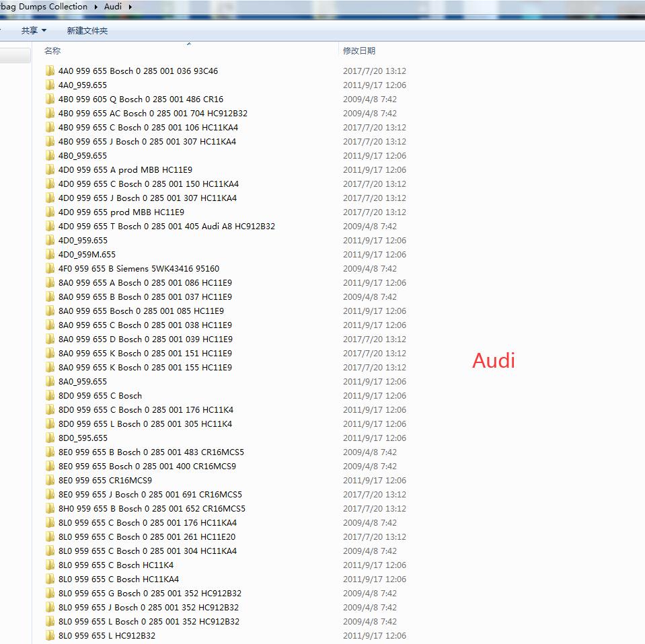The width and height of the screenshot is (645, 644).
Task: Click the Audi breadcrumb segment
Action: [113, 7]
